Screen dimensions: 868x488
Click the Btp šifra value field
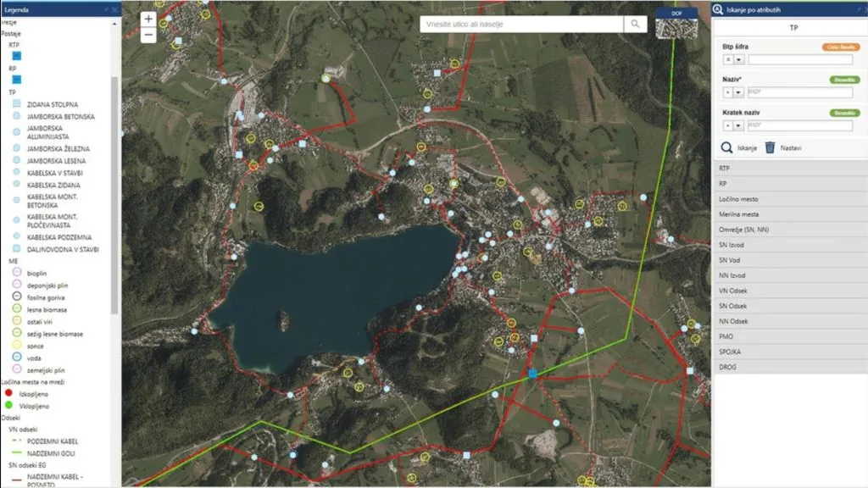[x=800, y=60]
